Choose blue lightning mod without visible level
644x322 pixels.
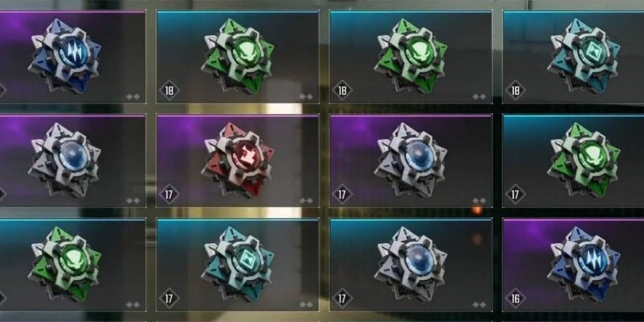coord(72,56)
